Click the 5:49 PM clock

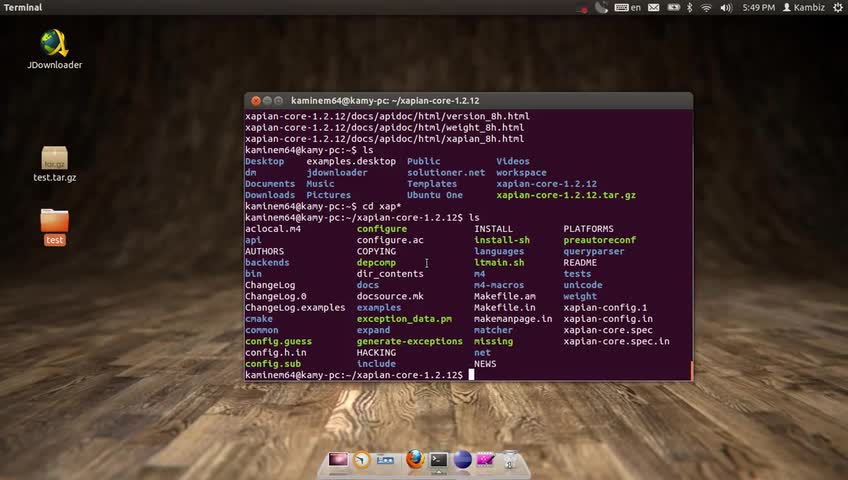(x=759, y=8)
